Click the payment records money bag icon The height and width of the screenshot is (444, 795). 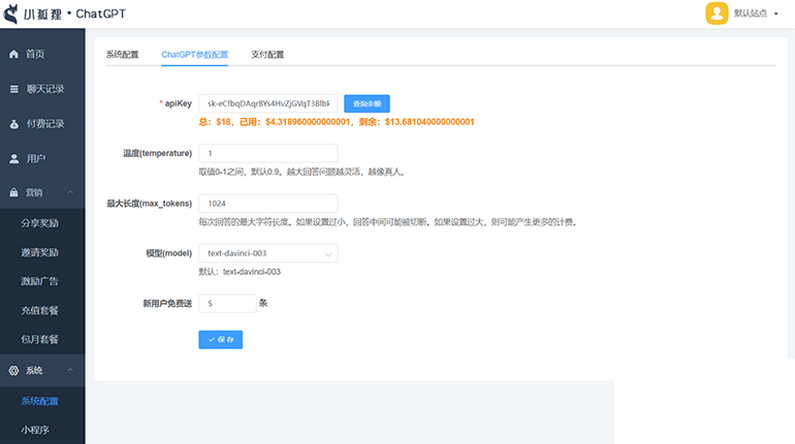(x=14, y=124)
